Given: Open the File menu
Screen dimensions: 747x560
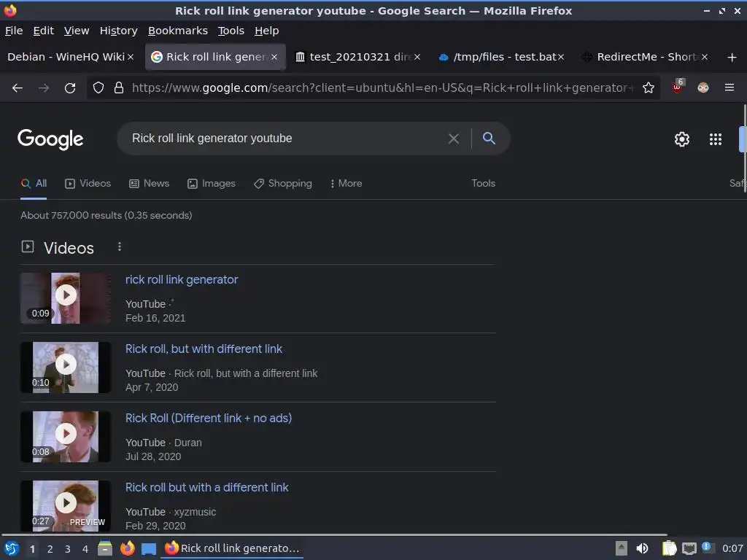Looking at the screenshot, I should [x=14, y=31].
